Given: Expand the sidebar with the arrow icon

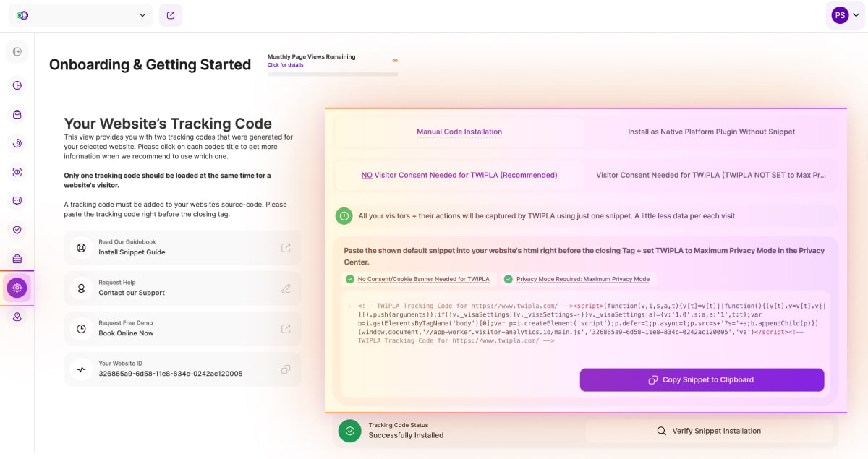Looking at the screenshot, I should point(17,51).
